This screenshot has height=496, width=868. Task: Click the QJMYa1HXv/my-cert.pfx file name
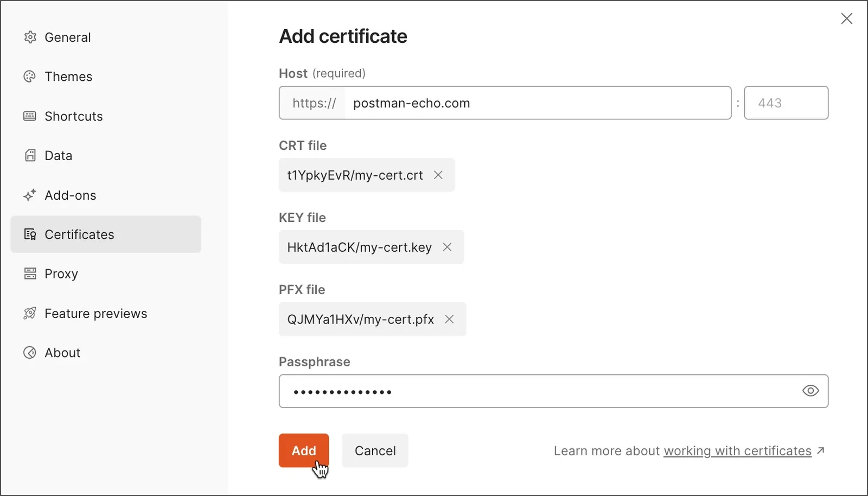[x=360, y=320]
